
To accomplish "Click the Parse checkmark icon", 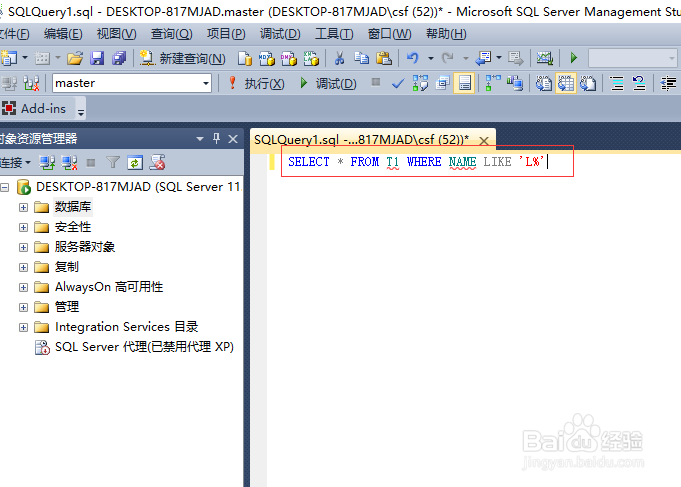I will point(398,83).
